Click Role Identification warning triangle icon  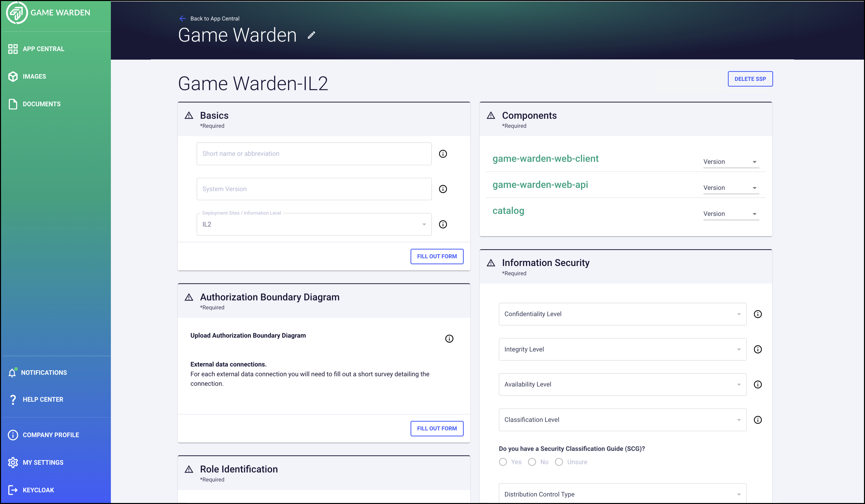(x=189, y=469)
